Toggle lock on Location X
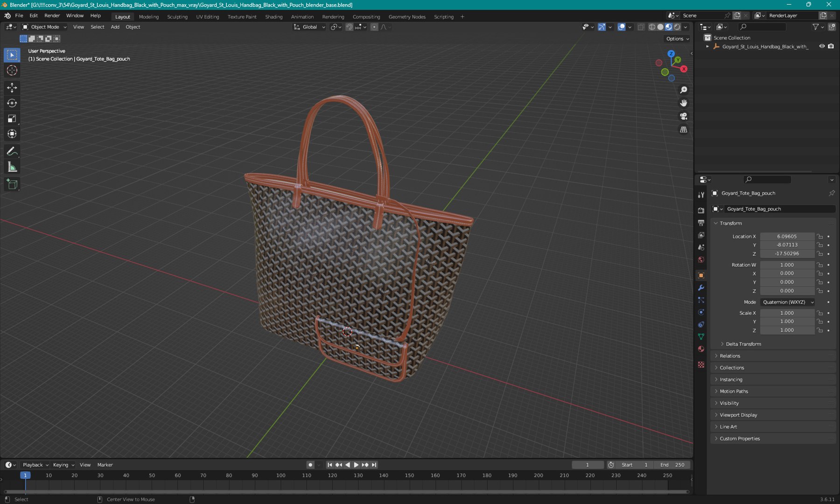 (x=820, y=237)
